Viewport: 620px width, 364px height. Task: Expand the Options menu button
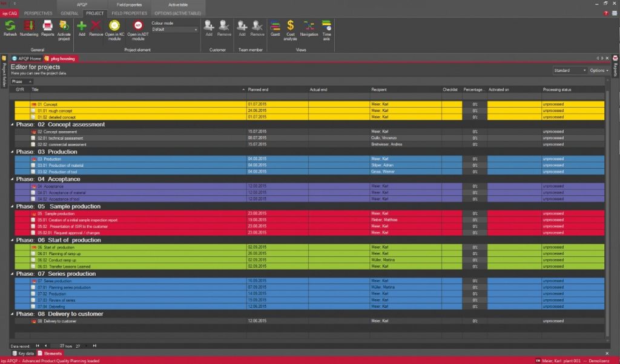pos(599,70)
